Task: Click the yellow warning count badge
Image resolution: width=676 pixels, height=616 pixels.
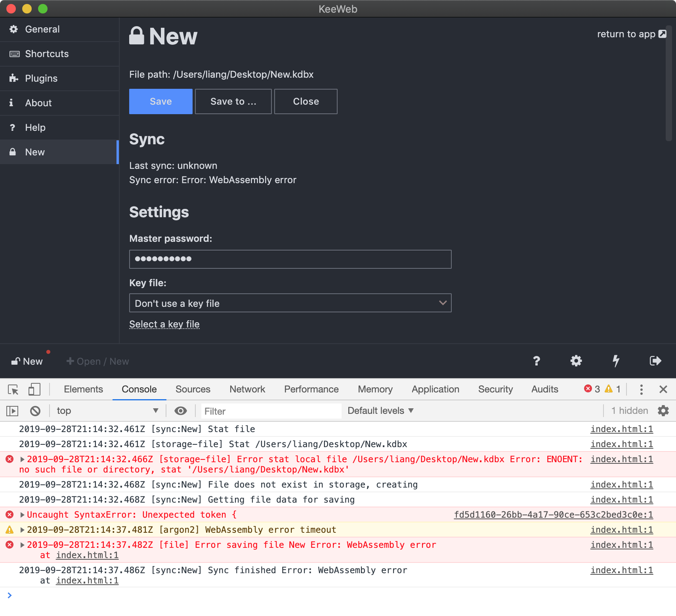Action: tap(613, 389)
